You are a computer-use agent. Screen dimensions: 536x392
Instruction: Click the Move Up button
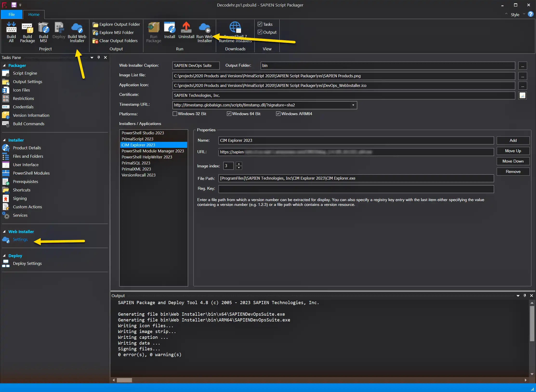[x=513, y=151]
